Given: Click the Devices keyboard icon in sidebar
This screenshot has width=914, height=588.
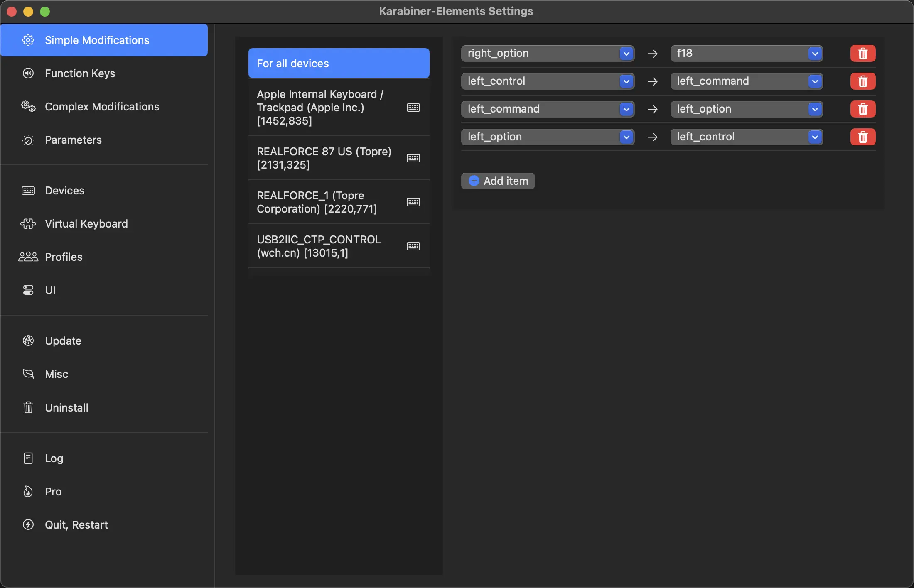Looking at the screenshot, I should click(28, 191).
